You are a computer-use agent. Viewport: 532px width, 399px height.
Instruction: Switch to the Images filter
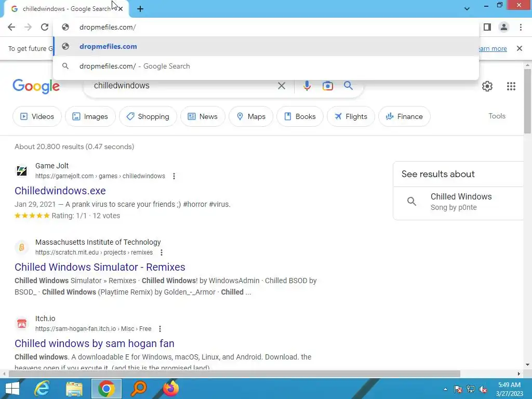coord(90,116)
